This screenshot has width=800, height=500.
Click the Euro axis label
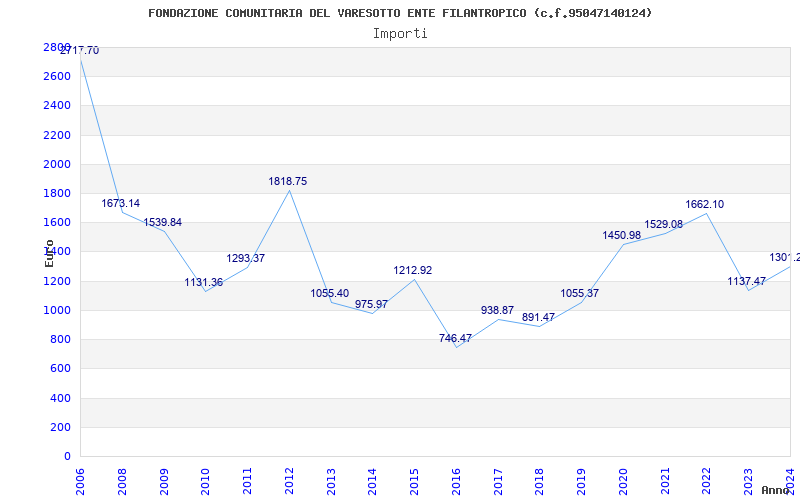(49, 254)
